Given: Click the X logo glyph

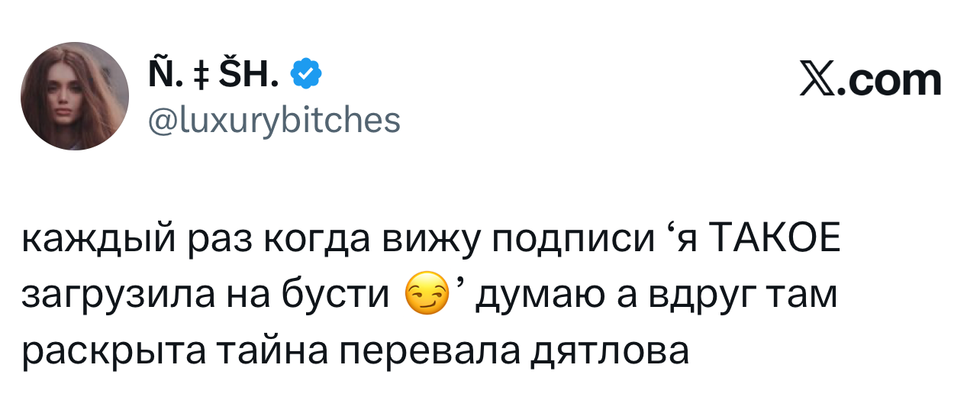Looking at the screenshot, I should [x=816, y=80].
